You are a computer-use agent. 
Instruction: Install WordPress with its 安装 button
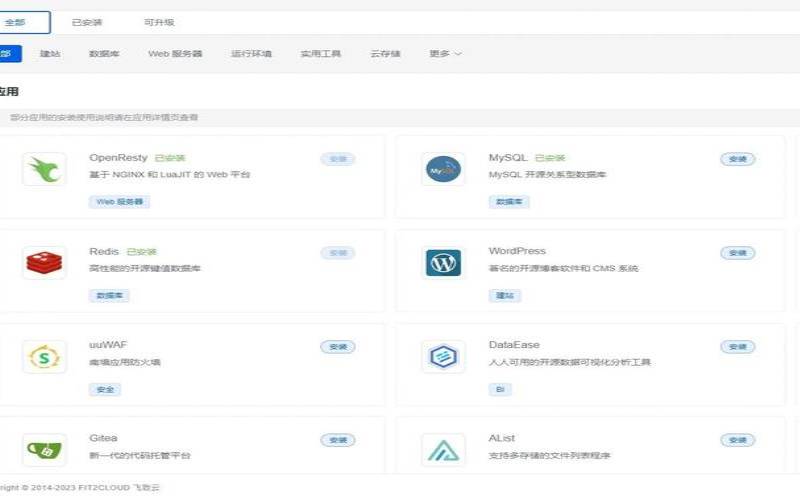pyautogui.click(x=738, y=253)
